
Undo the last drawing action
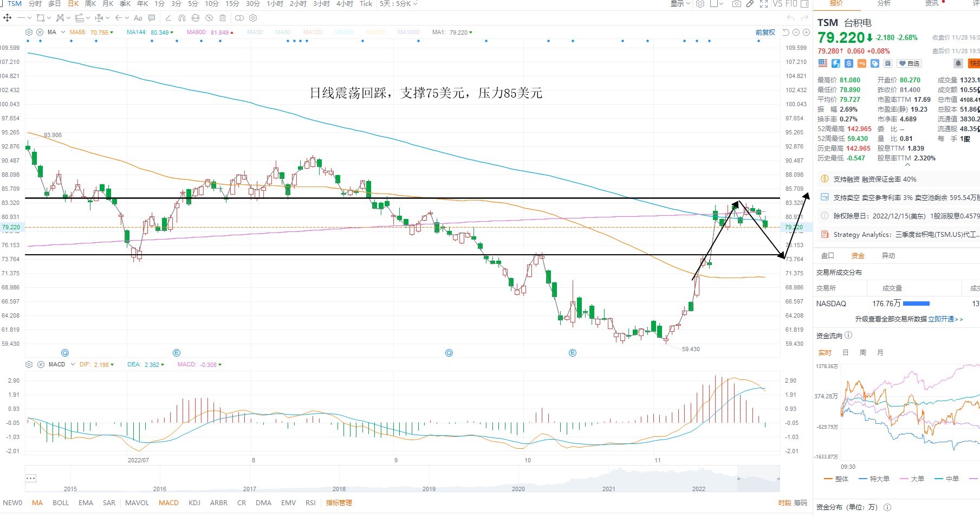(x=790, y=18)
